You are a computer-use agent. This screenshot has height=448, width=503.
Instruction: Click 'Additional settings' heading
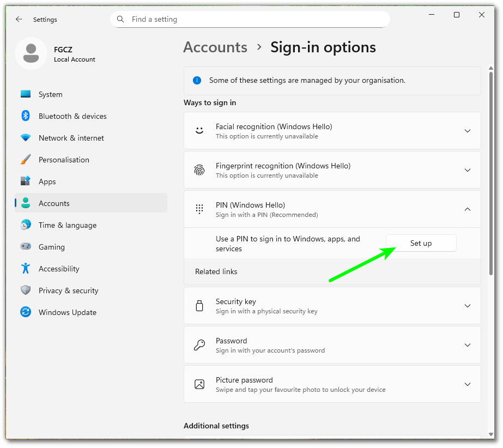[x=216, y=426]
